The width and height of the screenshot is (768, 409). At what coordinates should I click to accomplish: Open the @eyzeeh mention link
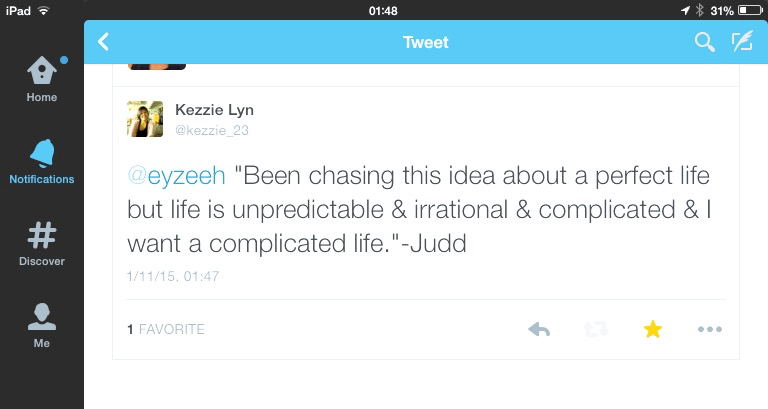(177, 176)
